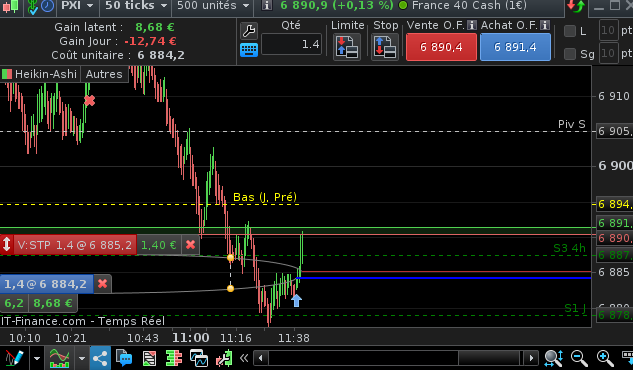Click the stop order up-down move handle
The height and width of the screenshot is (370, 633).
point(7,245)
